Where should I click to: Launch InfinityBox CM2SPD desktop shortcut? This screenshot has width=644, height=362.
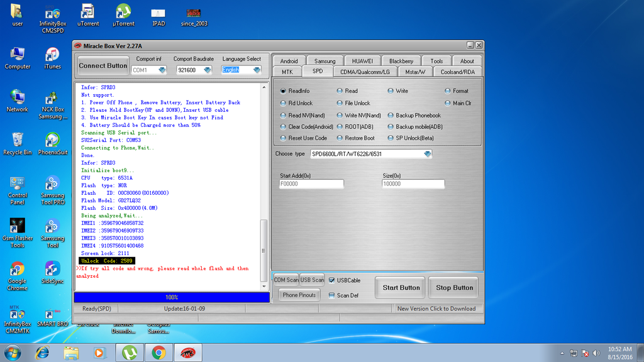point(53,19)
